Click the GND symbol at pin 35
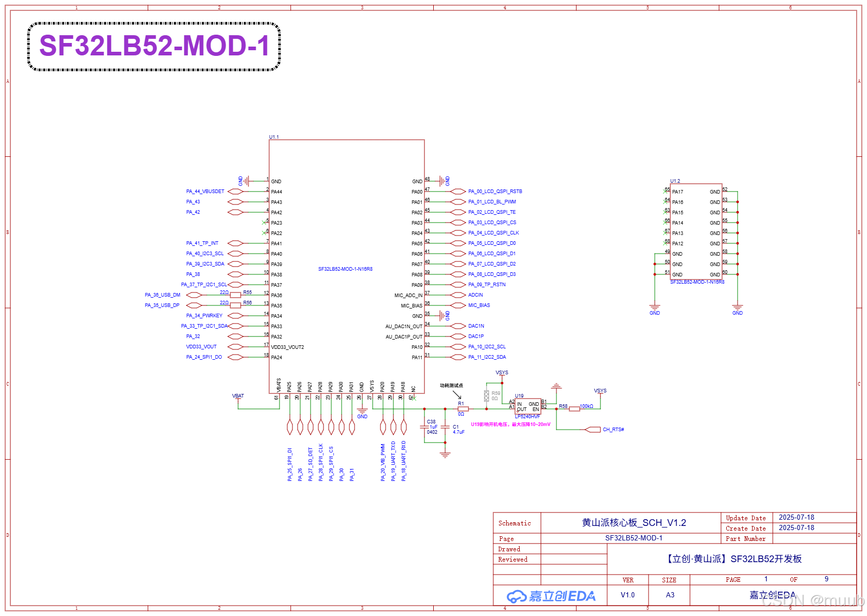Viewport: 867px width, 616px height. pyautogui.click(x=443, y=316)
